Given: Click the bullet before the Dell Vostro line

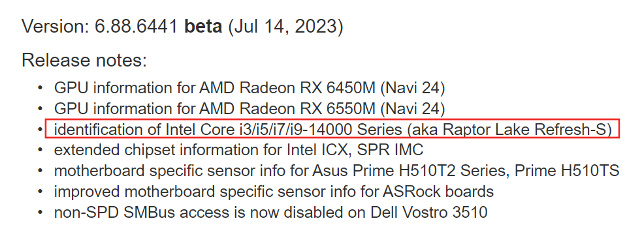Looking at the screenshot, I should 40,212.
